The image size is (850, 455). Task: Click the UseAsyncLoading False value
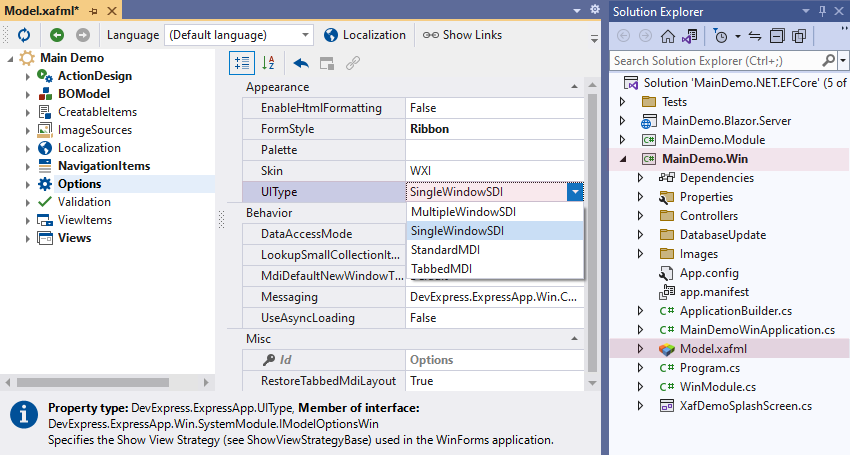pyautogui.click(x=494, y=318)
